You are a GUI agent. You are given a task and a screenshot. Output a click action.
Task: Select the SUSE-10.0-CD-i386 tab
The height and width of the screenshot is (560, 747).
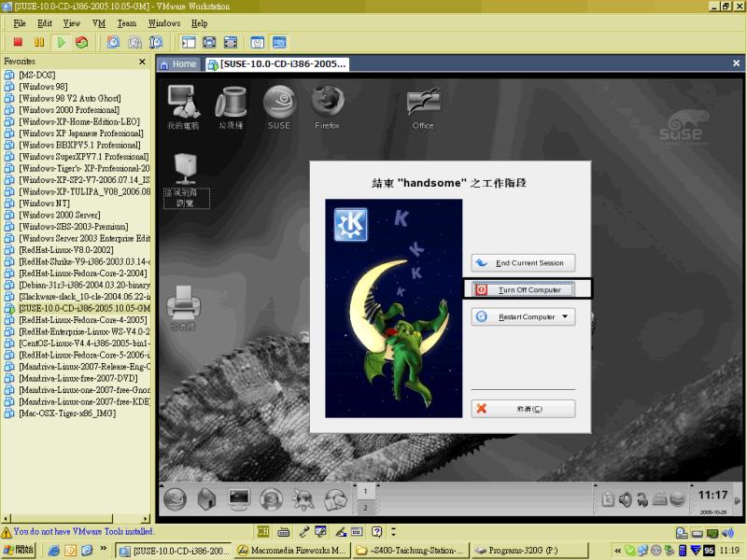[x=277, y=64]
